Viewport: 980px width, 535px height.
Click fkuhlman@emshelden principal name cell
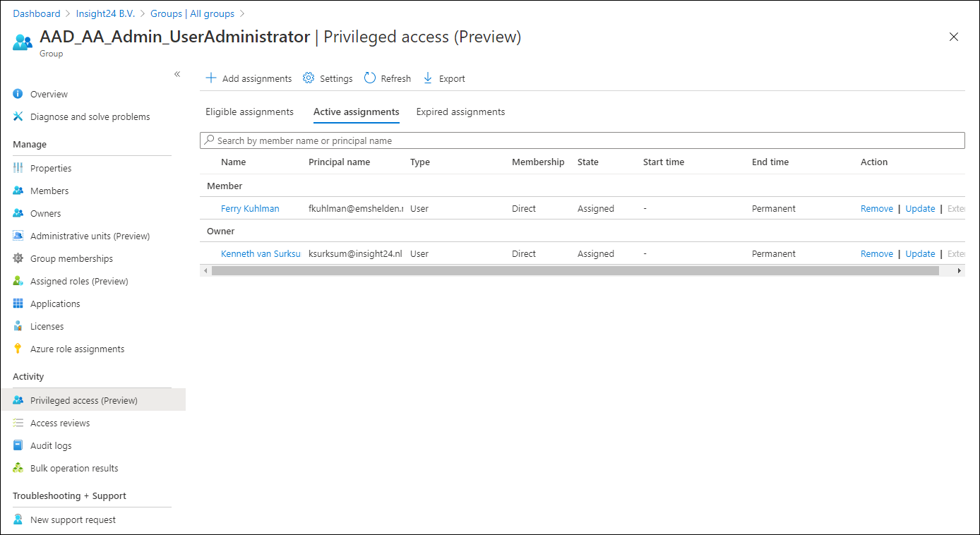pyautogui.click(x=356, y=208)
